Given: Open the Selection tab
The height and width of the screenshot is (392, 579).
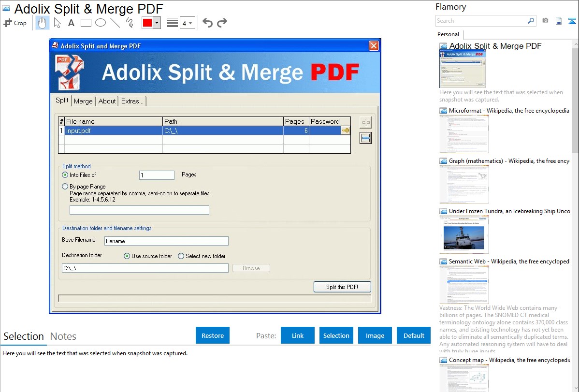Looking at the screenshot, I should (x=24, y=336).
